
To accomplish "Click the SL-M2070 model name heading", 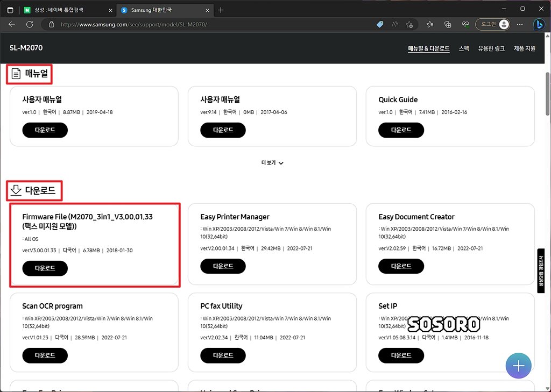I will 26,48.
